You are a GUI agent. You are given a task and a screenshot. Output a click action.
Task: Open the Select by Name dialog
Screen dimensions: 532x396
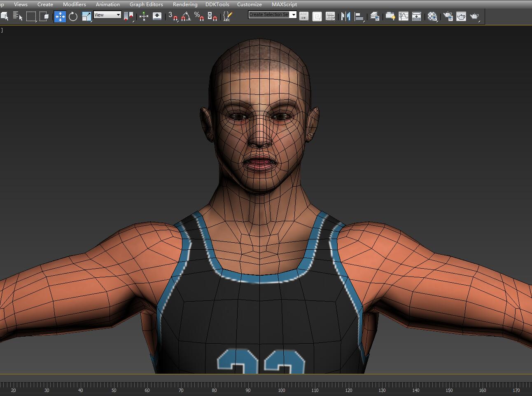[18, 16]
